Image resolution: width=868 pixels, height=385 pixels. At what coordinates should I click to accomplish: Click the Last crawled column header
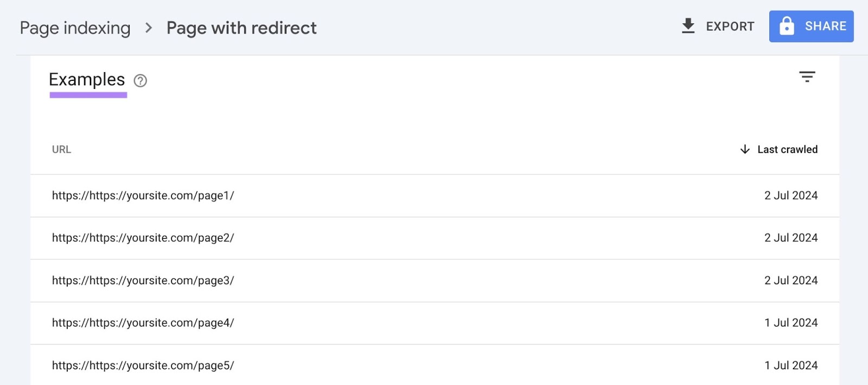(787, 149)
